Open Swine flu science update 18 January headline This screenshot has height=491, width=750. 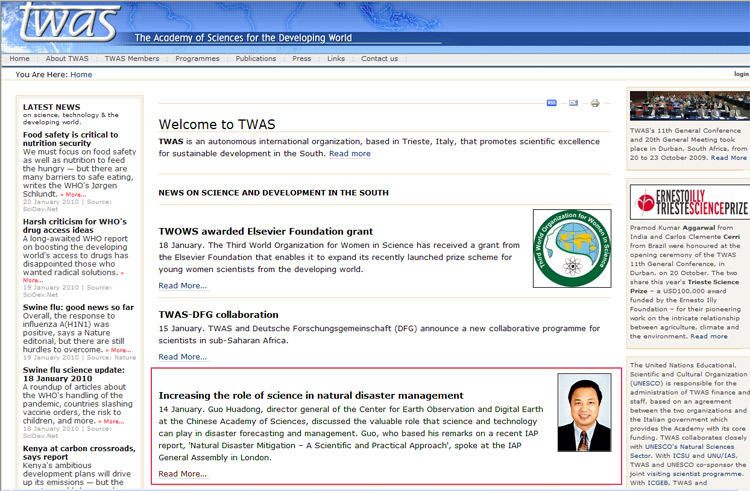[74, 374]
